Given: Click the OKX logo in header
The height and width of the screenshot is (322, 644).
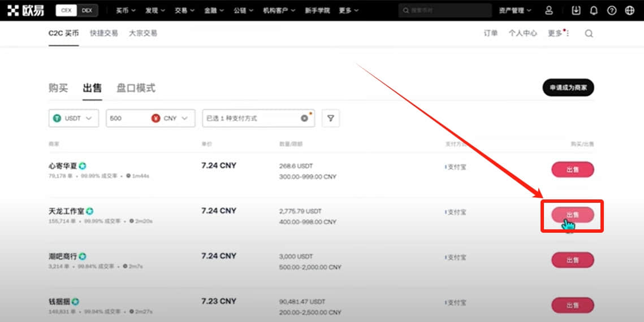Looking at the screenshot, I should coord(25,10).
